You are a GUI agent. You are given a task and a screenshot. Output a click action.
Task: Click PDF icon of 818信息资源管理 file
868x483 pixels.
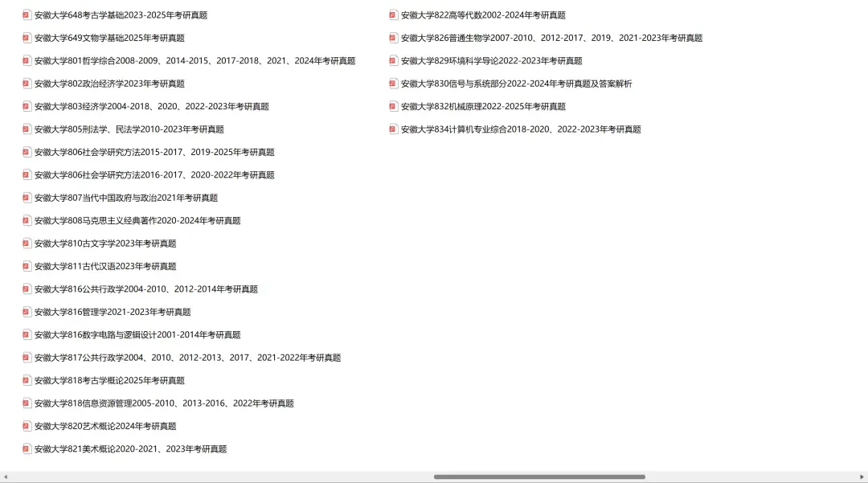point(27,403)
